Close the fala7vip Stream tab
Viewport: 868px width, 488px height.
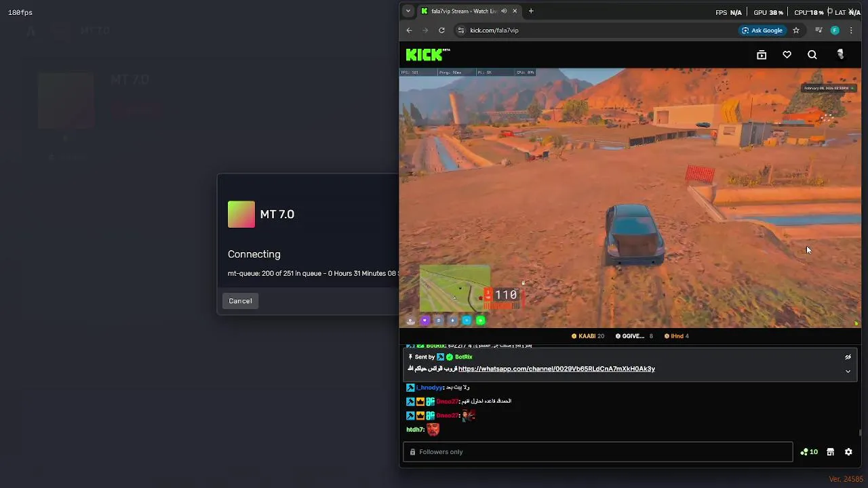point(515,11)
